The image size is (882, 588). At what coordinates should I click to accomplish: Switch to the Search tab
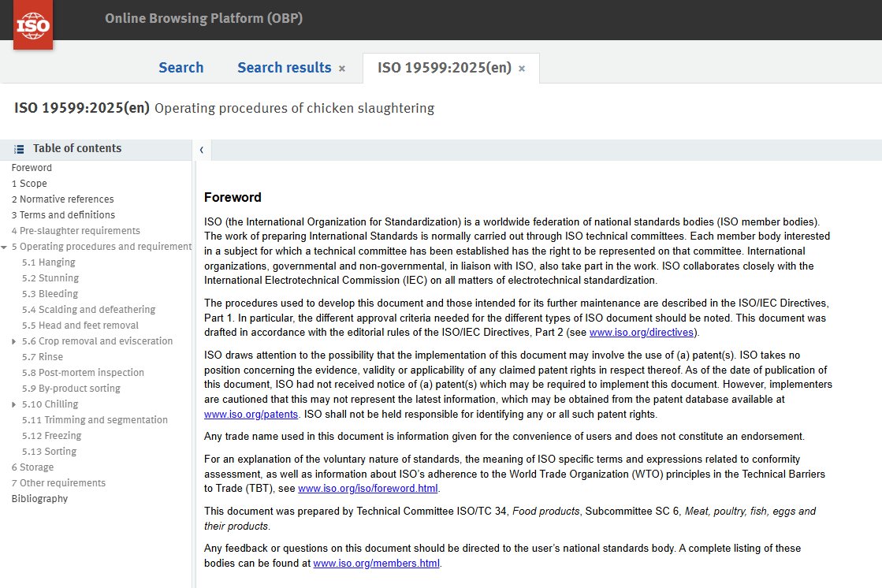click(x=180, y=68)
